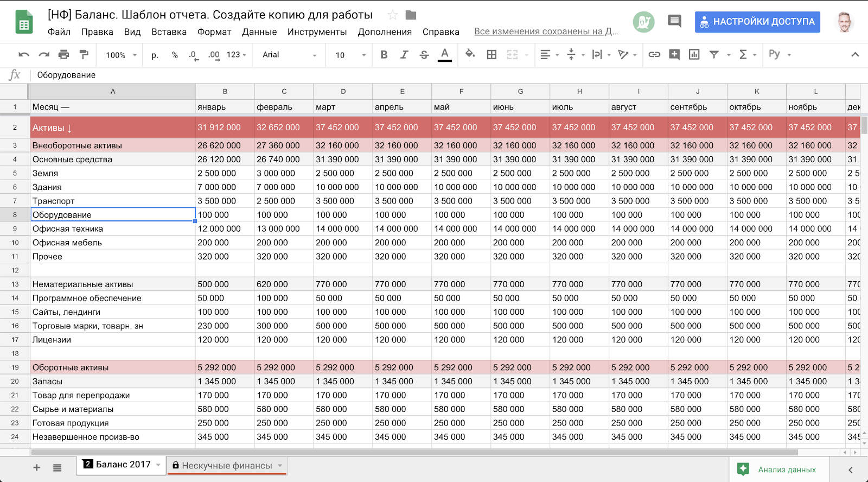This screenshot has width=868, height=482.
Task: Apply percent format with the % button
Action: [175, 55]
